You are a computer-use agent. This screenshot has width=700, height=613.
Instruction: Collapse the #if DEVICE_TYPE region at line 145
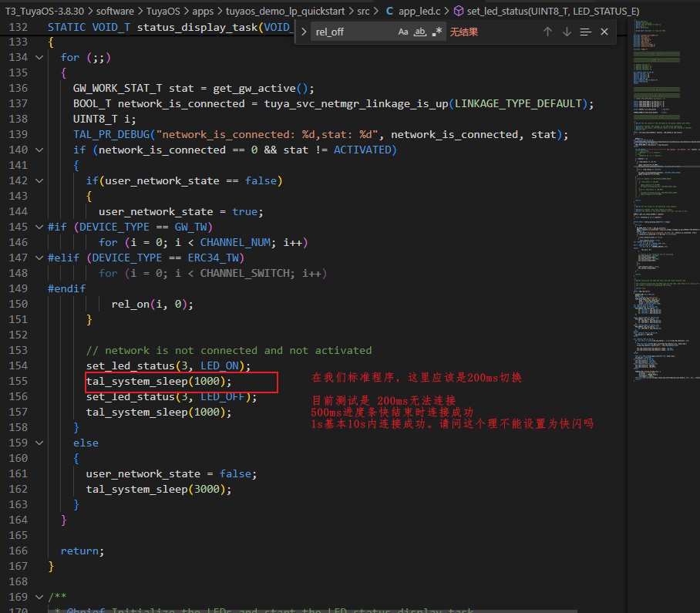click(x=39, y=227)
